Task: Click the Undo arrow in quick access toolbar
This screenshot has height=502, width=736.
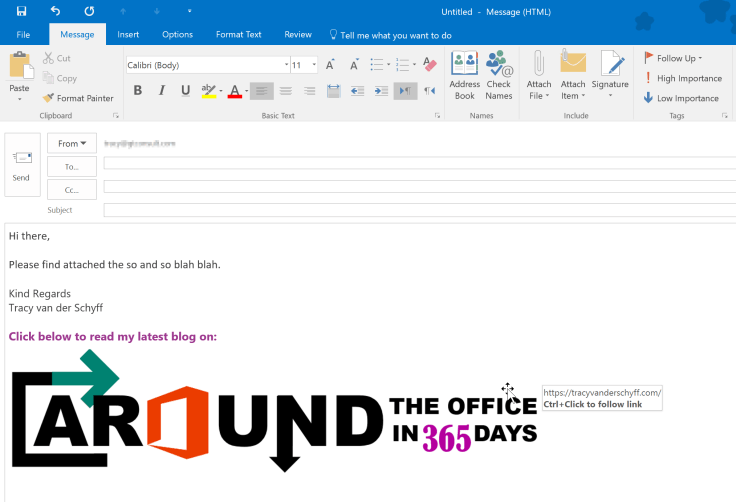Action: [x=55, y=11]
